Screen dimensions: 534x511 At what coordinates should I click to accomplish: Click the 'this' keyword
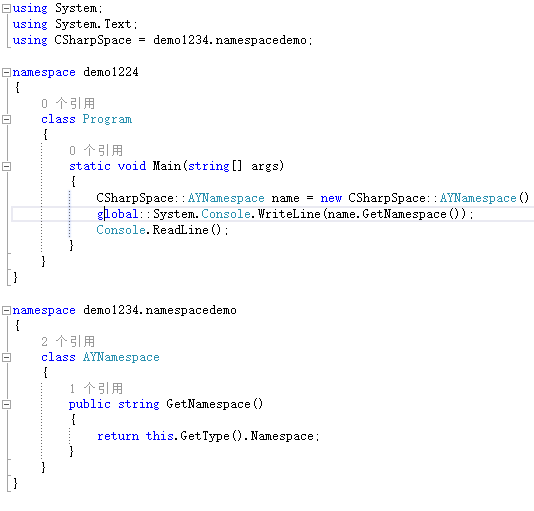point(160,436)
